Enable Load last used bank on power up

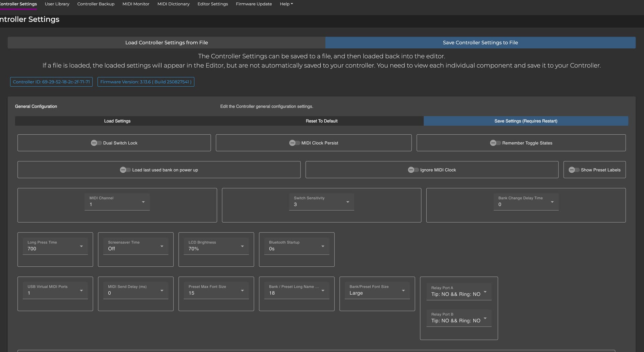coord(125,170)
